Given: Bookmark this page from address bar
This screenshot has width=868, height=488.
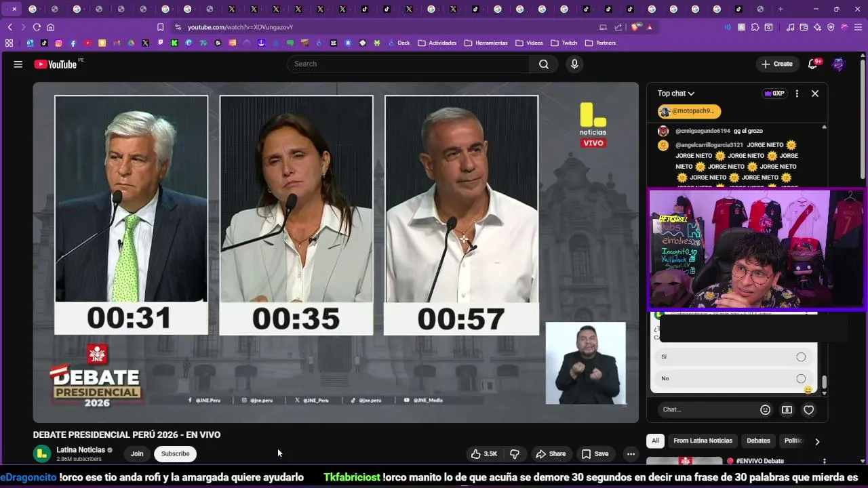Looking at the screenshot, I should coord(160,27).
